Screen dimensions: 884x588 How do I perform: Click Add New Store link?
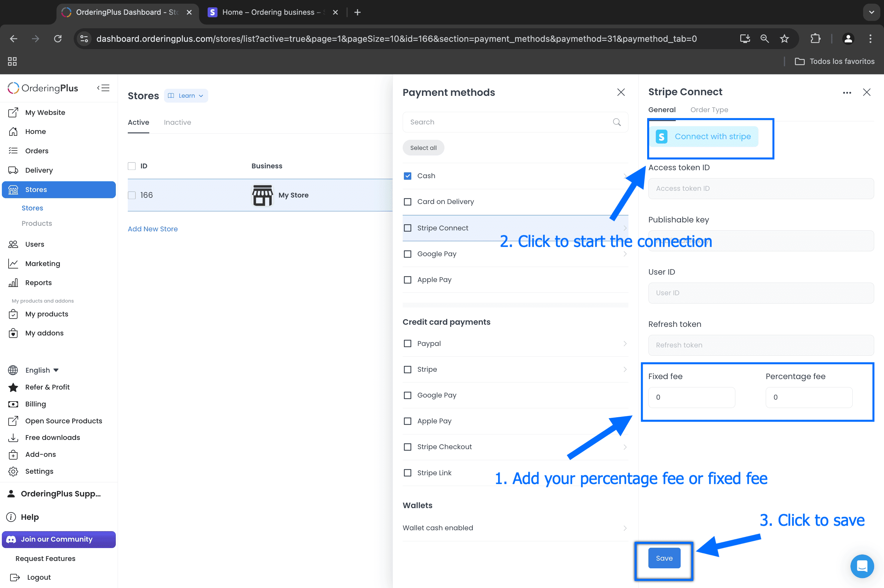[153, 229]
